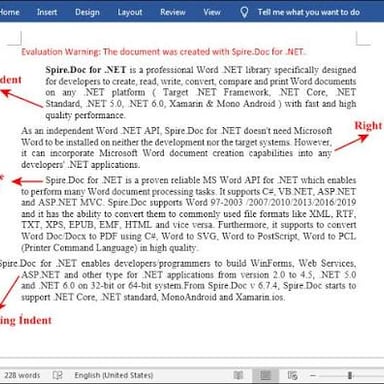Click the proofing errors book icon
Viewport: 384px width, 384px height.
point(58,375)
